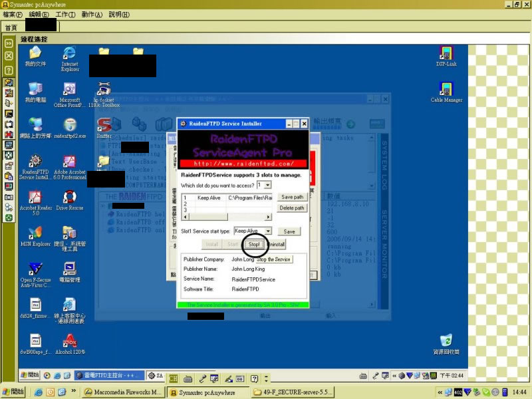Click the mobile phone icon in local system tray
This screenshot has height=399, width=532.
(x=505, y=392)
